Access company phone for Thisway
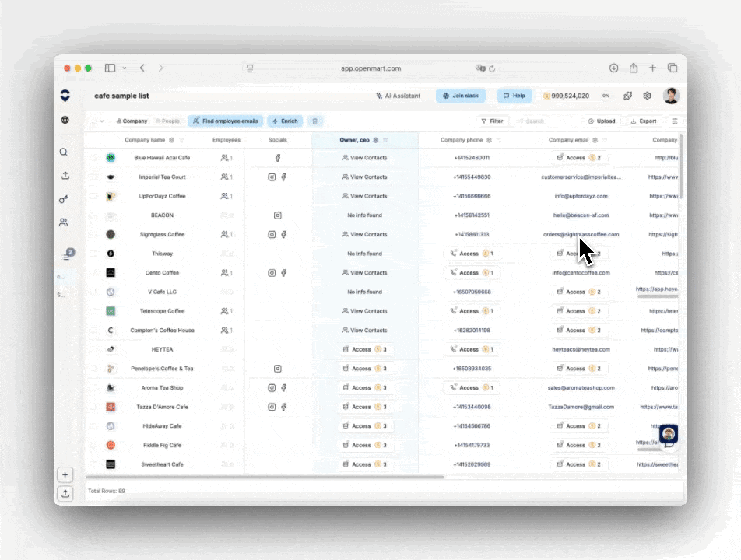This screenshot has height=560, width=741. pyautogui.click(x=472, y=254)
